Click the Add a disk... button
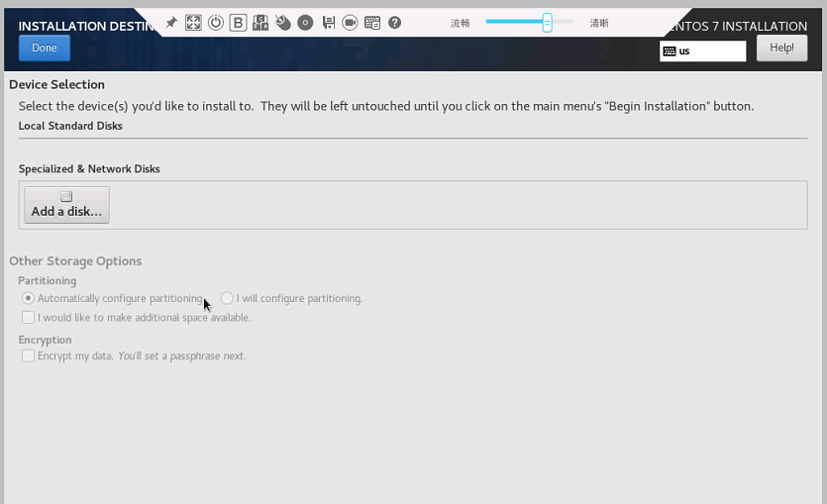827x504 pixels. (67, 205)
